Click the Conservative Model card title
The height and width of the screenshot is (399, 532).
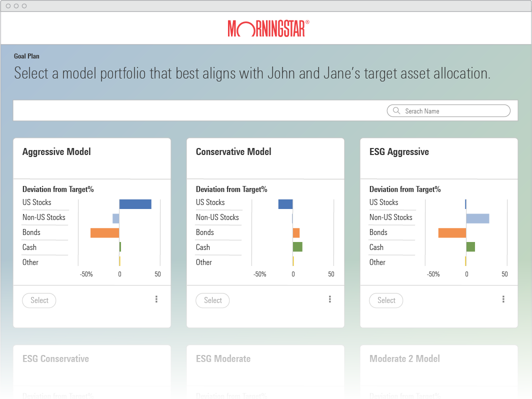tap(233, 152)
